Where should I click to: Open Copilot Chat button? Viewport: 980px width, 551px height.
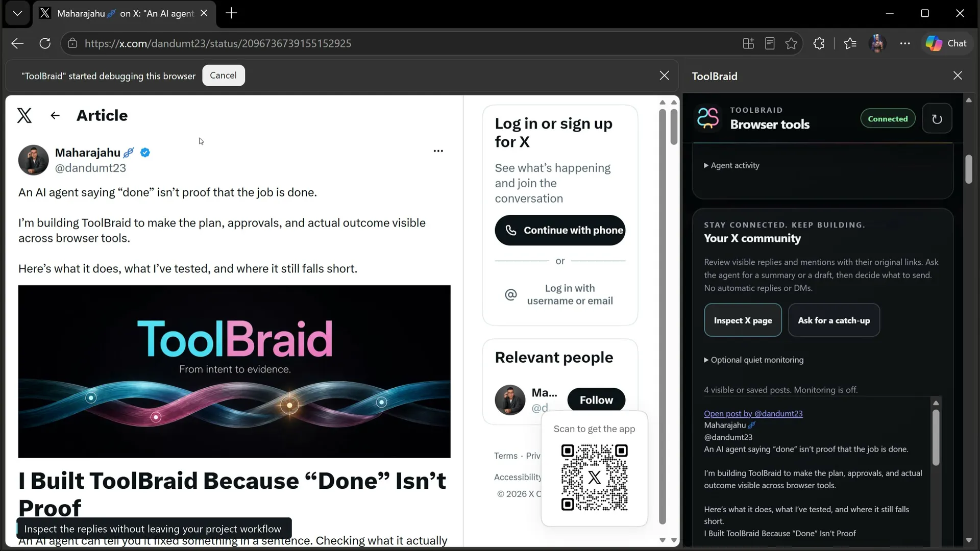click(946, 43)
